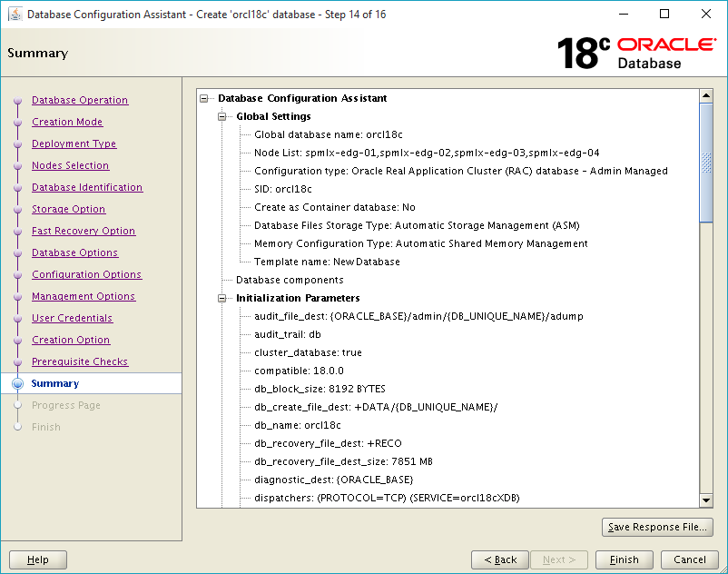Click Finish to create the database
Viewport: 728px width, 574px height.
tap(624, 560)
